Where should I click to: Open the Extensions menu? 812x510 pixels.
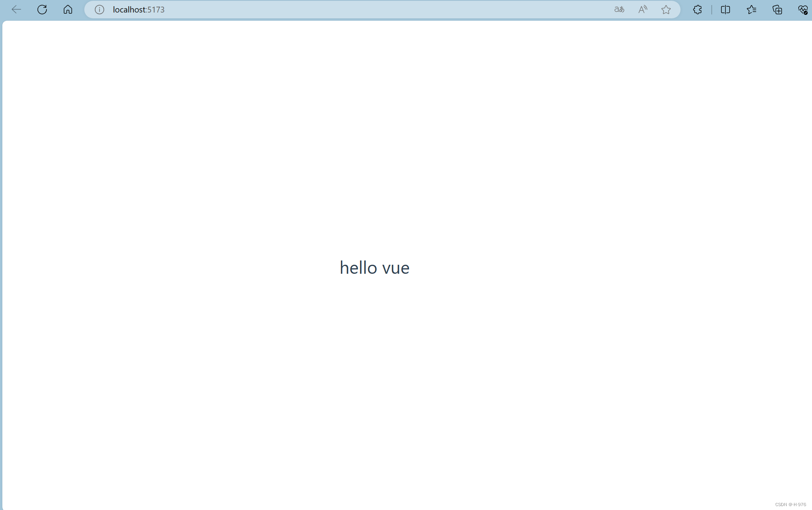pos(698,9)
